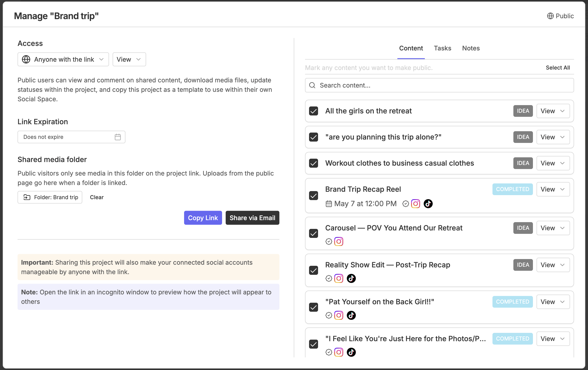Toggle "Pat Yourself on the Back Girl!!" checkbox

[x=314, y=307]
